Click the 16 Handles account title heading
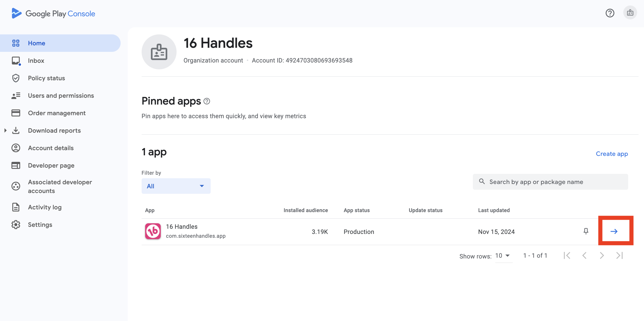This screenshot has height=321, width=644. (x=218, y=43)
